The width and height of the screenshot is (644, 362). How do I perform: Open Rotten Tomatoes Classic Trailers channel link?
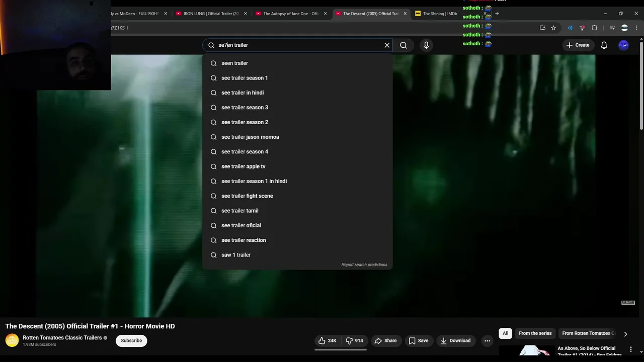click(x=62, y=338)
